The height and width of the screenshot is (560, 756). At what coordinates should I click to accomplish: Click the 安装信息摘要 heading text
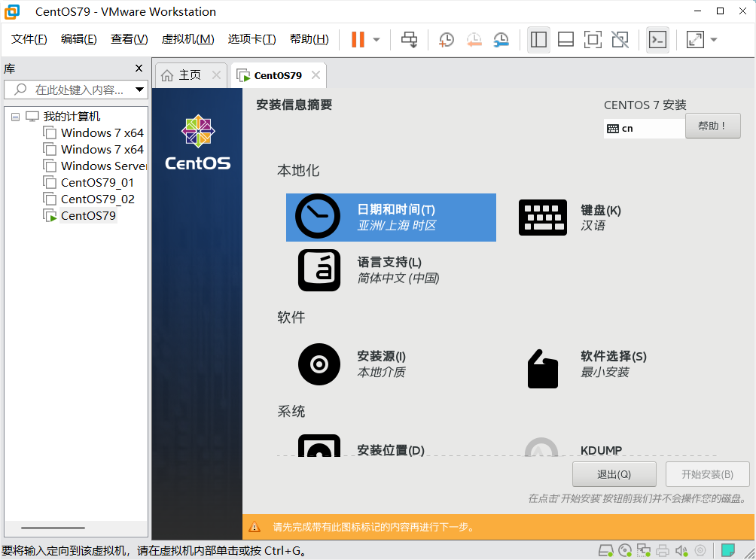[294, 105]
